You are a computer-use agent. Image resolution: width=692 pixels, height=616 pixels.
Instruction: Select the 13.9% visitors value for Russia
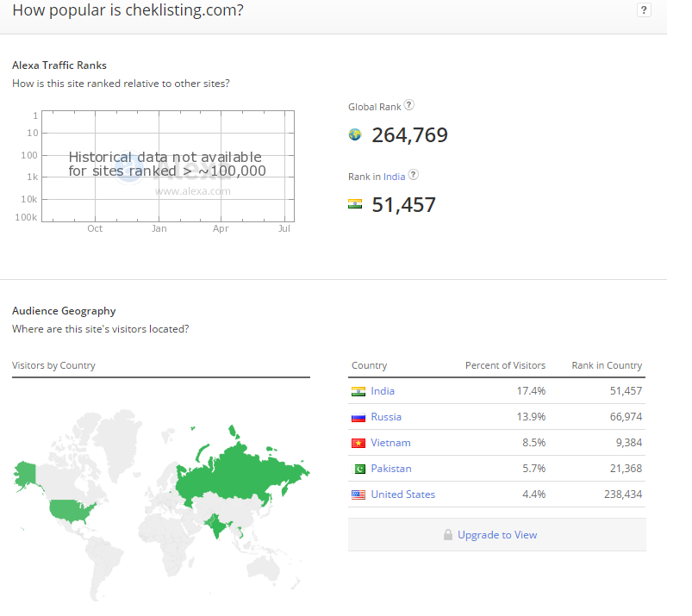point(531,417)
